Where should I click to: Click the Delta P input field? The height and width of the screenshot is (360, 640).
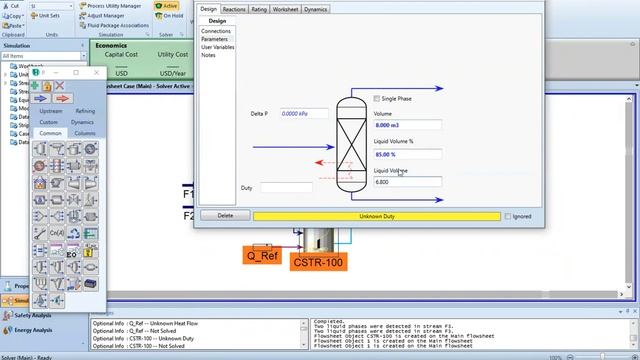[304, 113]
